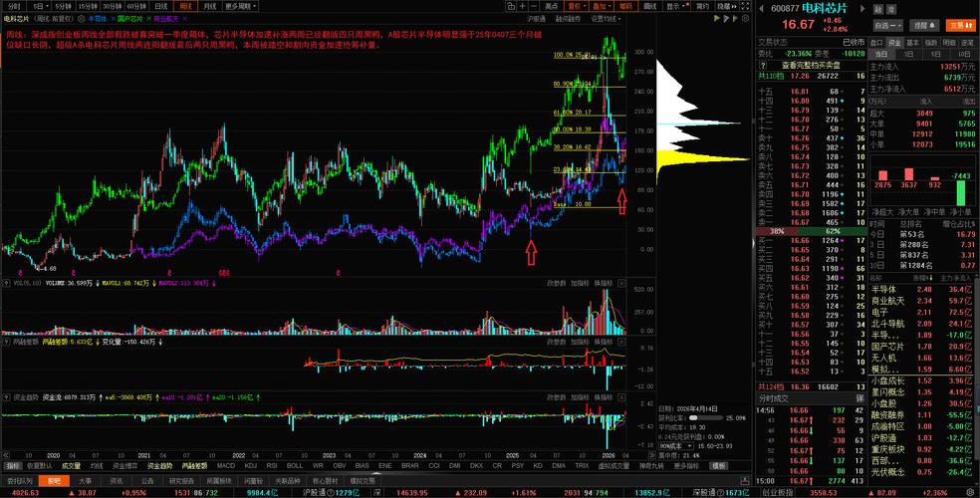Click 更多指标 in indicator bar

pyautogui.click(x=685, y=465)
